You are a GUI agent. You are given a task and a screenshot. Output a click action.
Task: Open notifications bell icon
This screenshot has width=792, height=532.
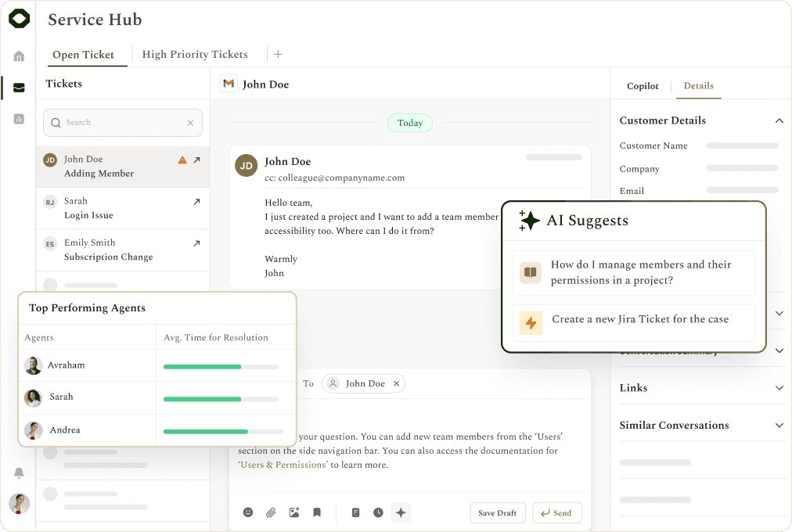(19, 473)
